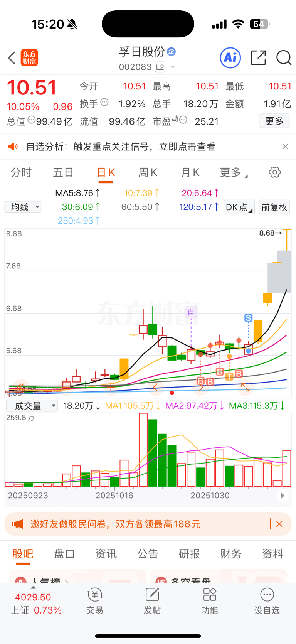The width and height of the screenshot is (296, 644).
Task: Switch to 五日 chart tab
Action: (x=63, y=172)
